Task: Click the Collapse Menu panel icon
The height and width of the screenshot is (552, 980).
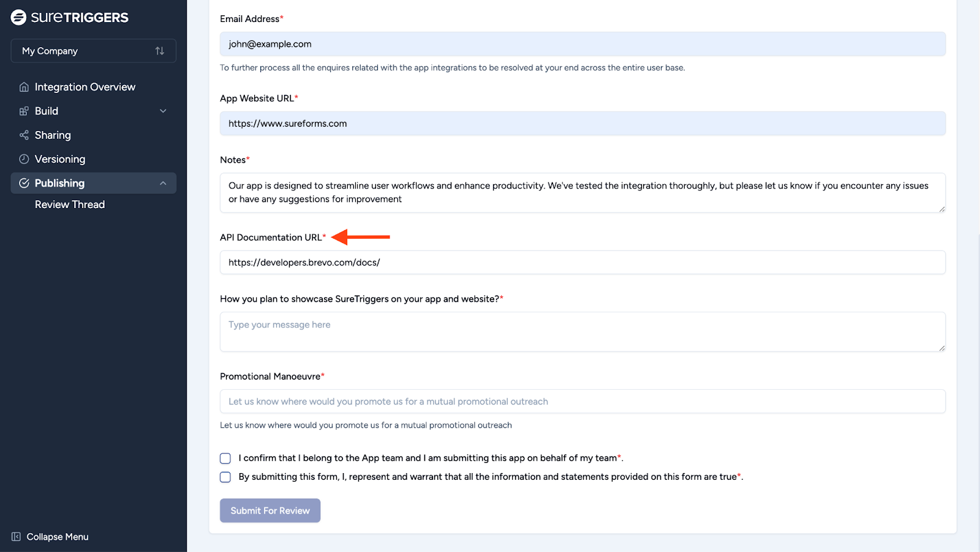Action: click(18, 536)
